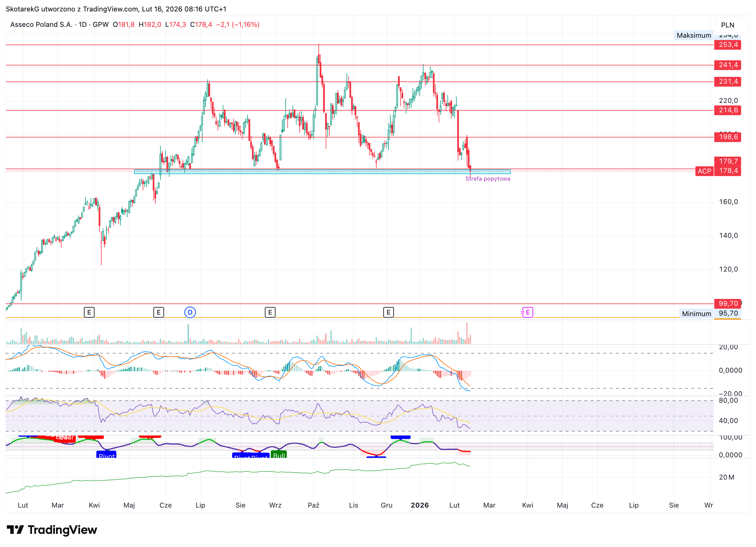Select the E earnings marker above Gru
Screen dimensions: 756x547
tap(388, 312)
